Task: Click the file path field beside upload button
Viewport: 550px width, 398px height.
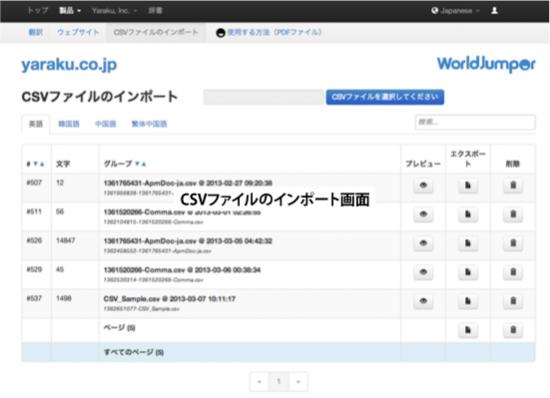Action: click(264, 97)
